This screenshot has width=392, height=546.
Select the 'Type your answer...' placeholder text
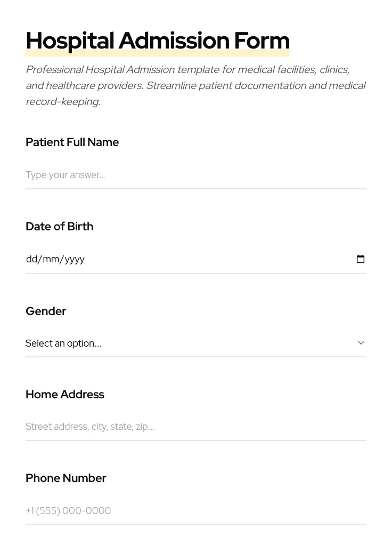point(66,175)
